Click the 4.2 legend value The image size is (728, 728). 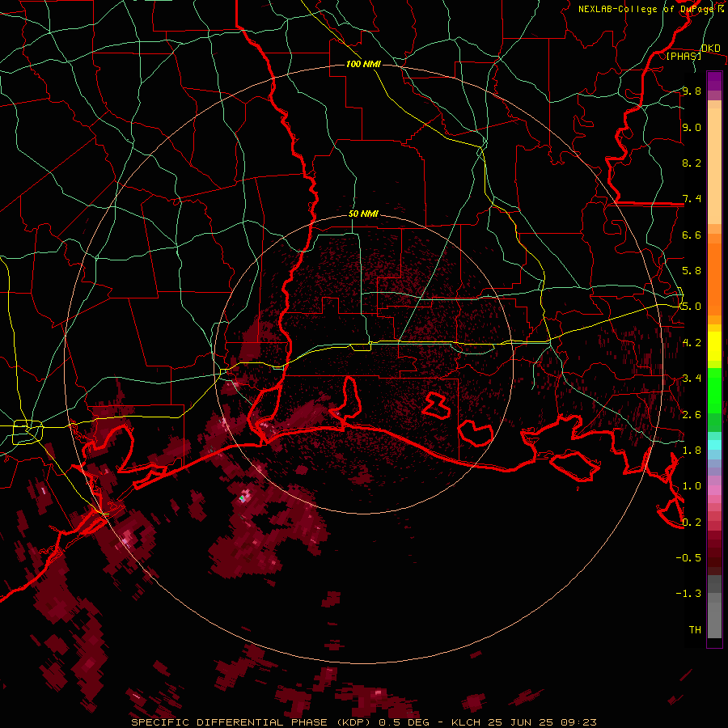coord(692,343)
